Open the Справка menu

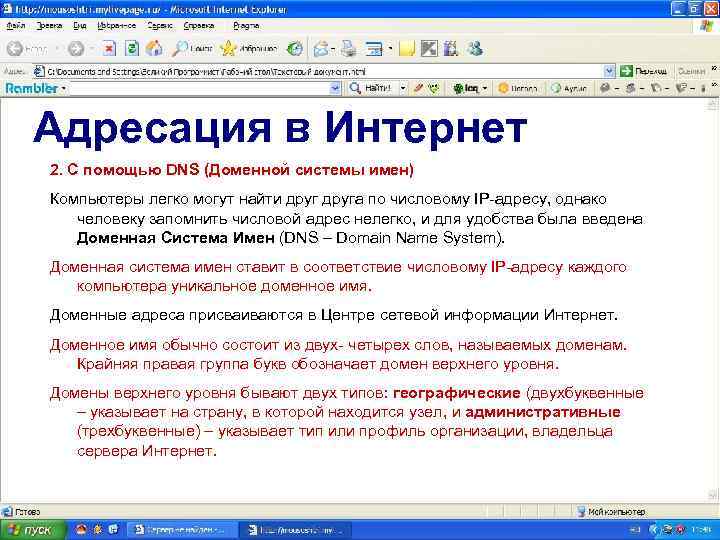[x=199, y=26]
